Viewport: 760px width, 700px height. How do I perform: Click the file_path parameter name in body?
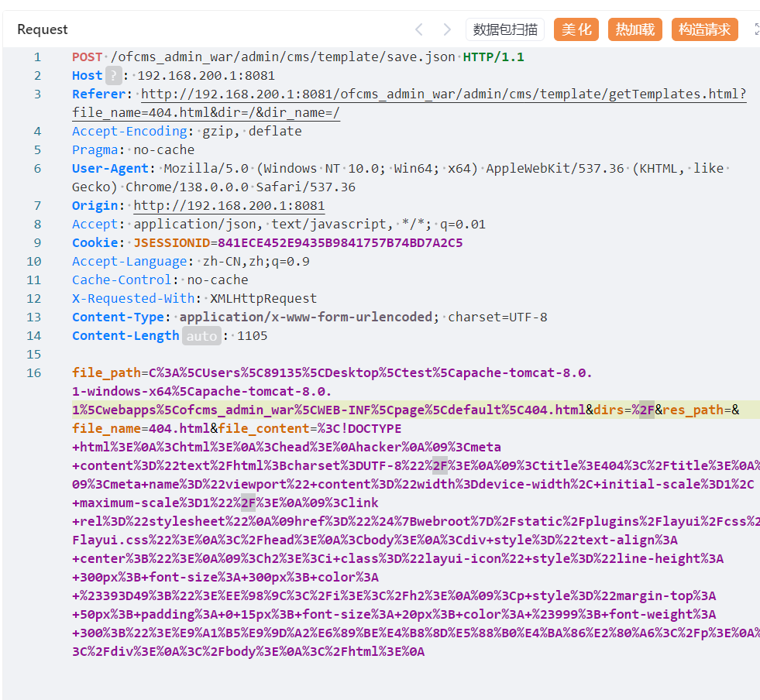[x=106, y=373]
